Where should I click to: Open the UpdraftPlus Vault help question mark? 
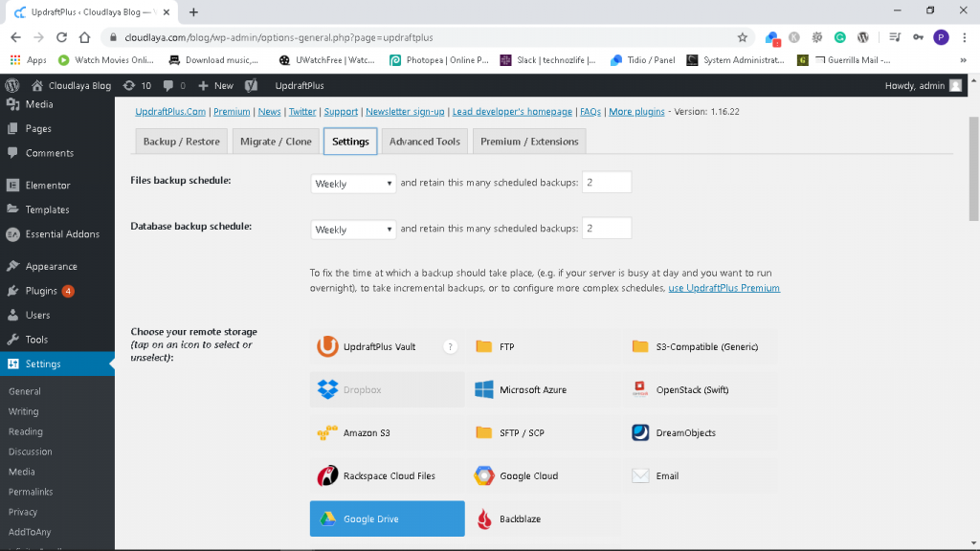(x=450, y=346)
